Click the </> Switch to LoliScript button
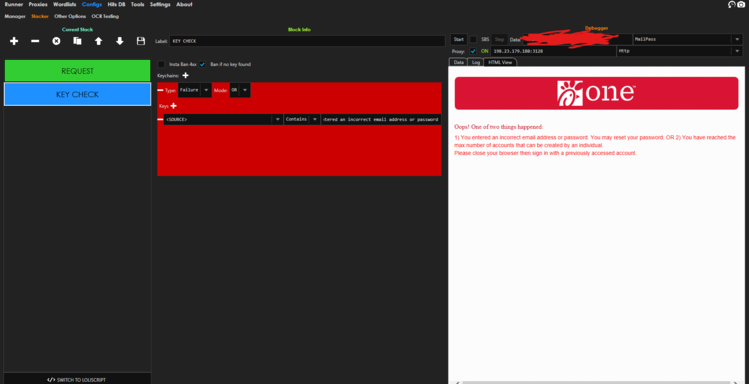This screenshot has width=749, height=384. pyautogui.click(x=77, y=380)
